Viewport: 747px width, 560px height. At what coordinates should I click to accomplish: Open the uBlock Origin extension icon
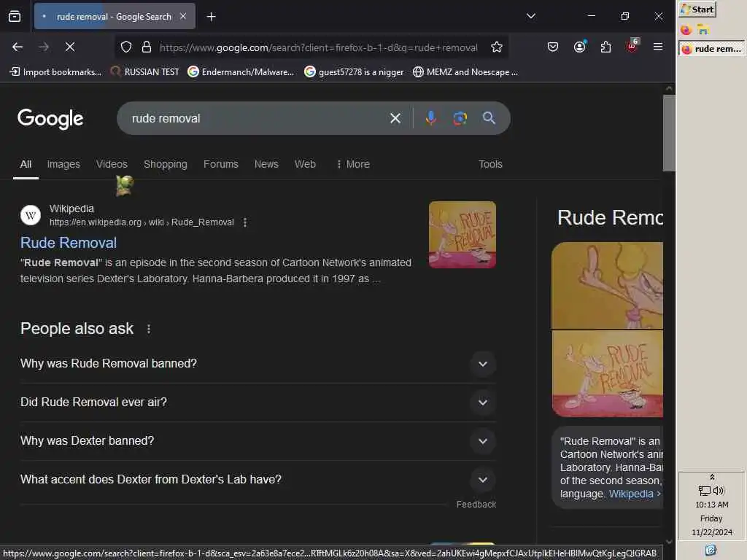coord(632,46)
